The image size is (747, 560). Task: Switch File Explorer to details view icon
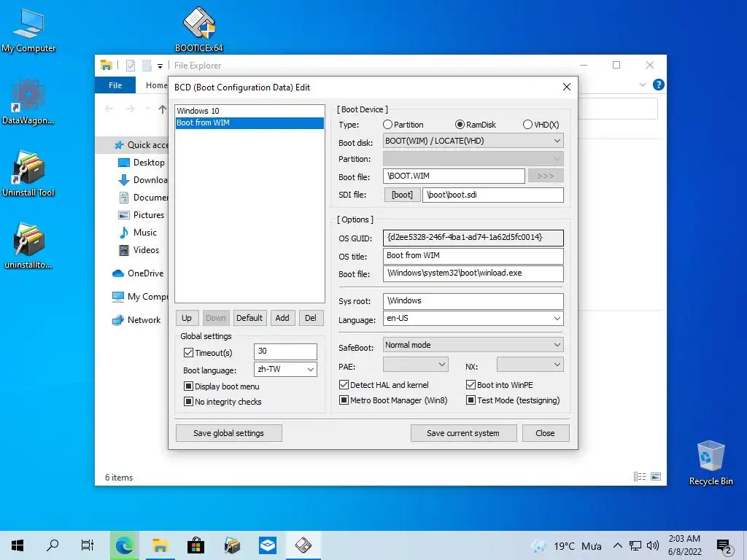(x=639, y=477)
